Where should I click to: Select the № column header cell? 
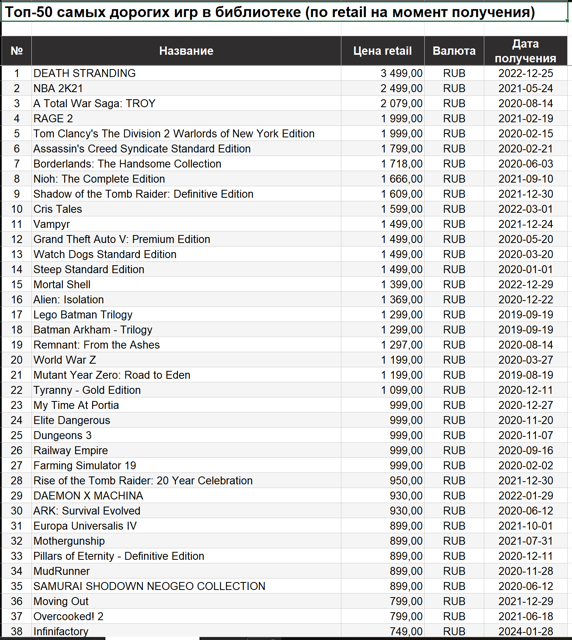pos(16,51)
